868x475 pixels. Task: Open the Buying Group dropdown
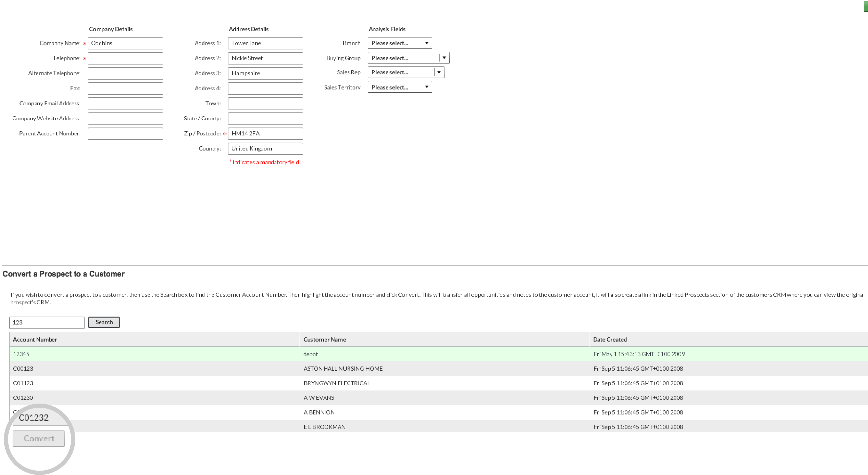[408, 58]
